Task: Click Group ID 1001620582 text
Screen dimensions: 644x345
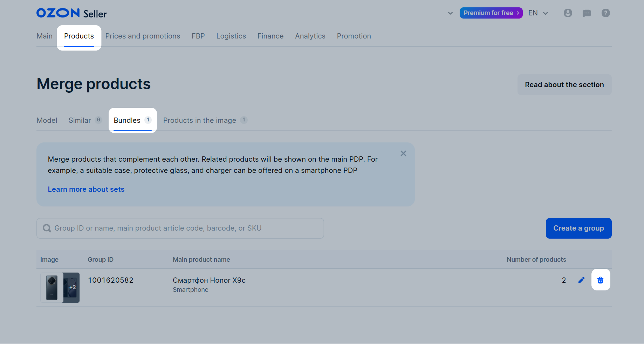Action: 111,280
